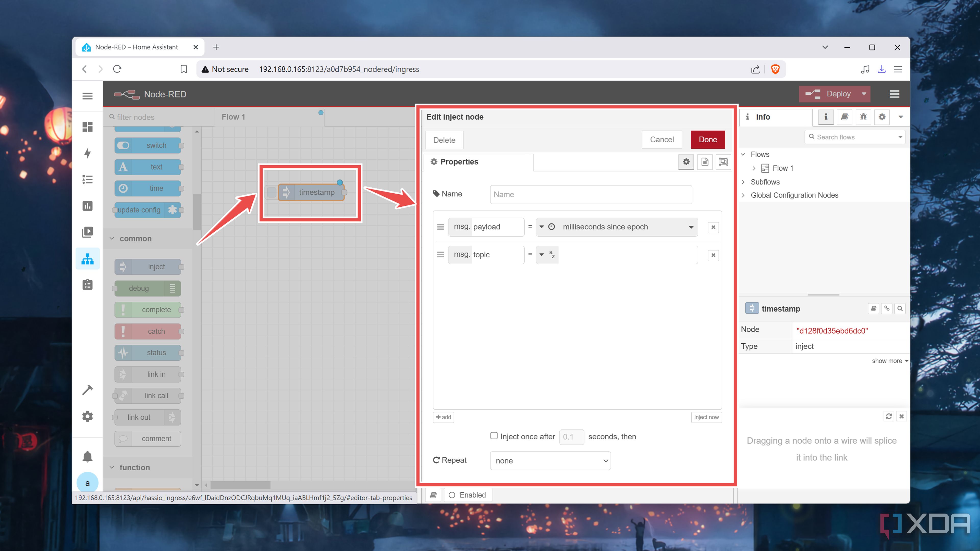Open the debug messages bug icon
Viewport: 980px width, 551px height.
[x=863, y=117]
